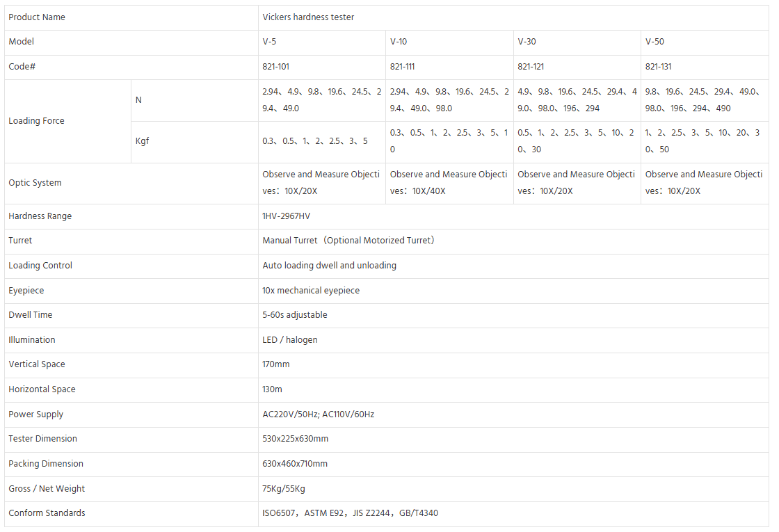Click the packing dimension 630x460x710mm
This screenshot has width=779, height=532.
click(x=295, y=464)
